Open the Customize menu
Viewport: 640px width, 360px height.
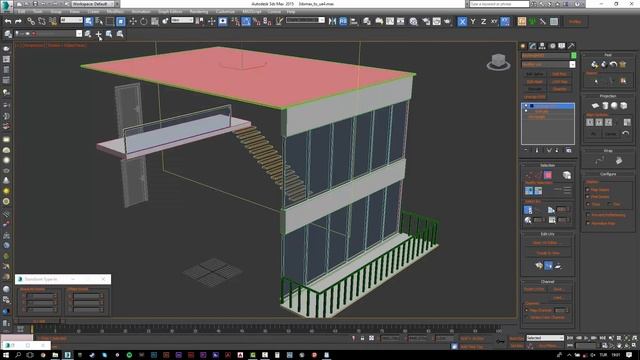[x=225, y=12]
